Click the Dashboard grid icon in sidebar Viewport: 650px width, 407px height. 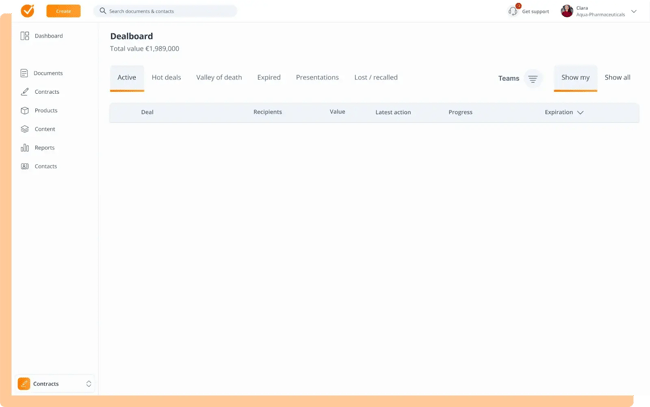pyautogui.click(x=25, y=36)
